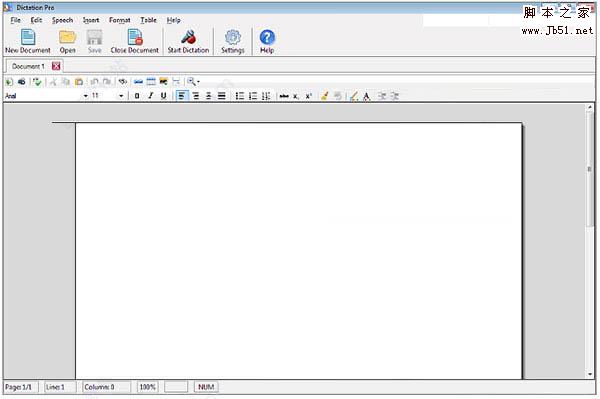
Task: Click the subscript icon
Action: [x=296, y=96]
